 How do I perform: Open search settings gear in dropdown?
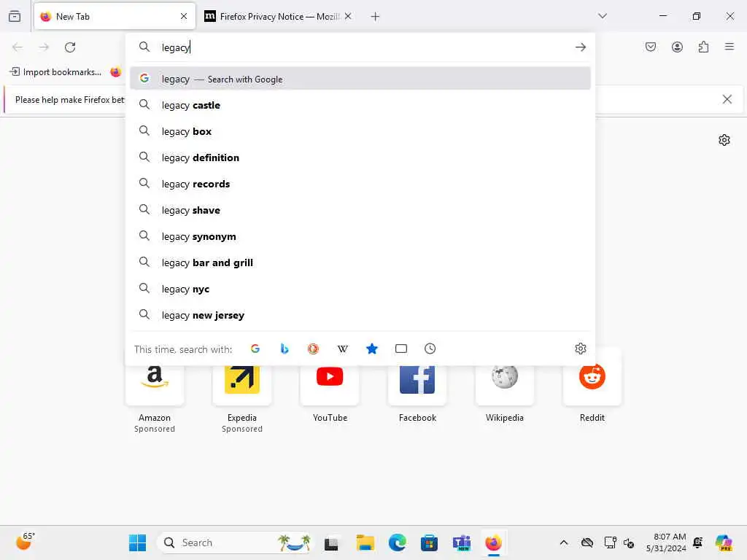580,349
